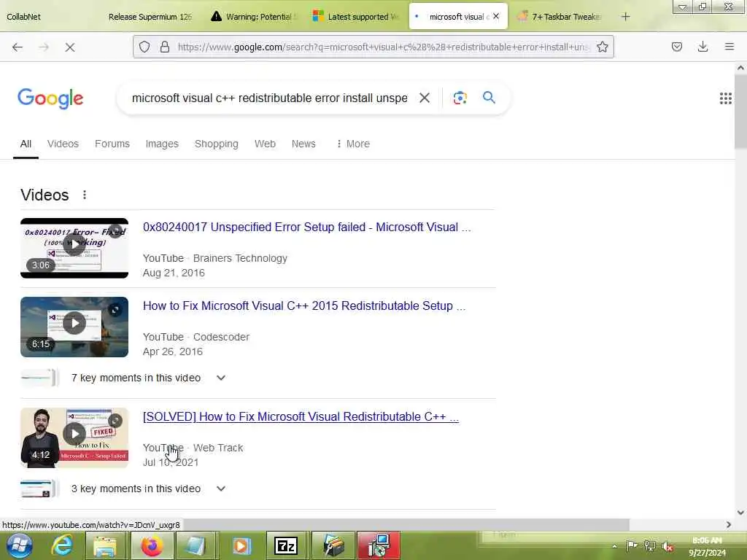
Task: Go back to the previous page
Action: click(x=18, y=47)
